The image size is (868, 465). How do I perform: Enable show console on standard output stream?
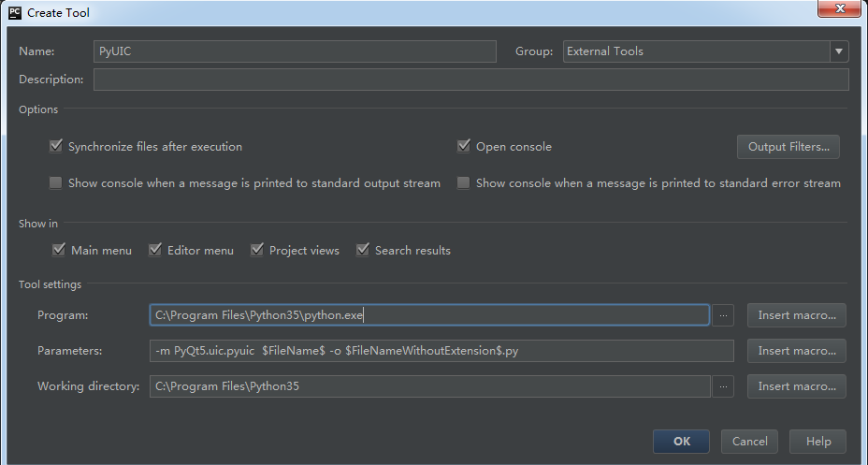[56, 183]
